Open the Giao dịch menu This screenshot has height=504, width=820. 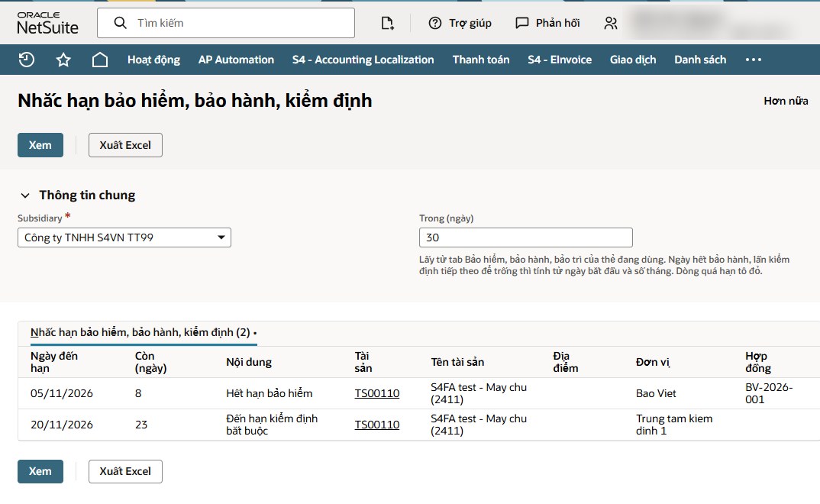pos(633,60)
